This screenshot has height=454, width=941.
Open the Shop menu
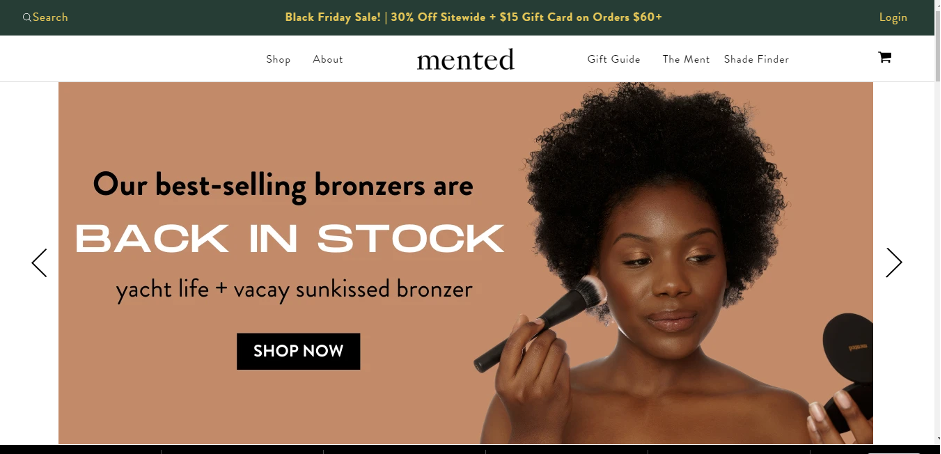[278, 59]
